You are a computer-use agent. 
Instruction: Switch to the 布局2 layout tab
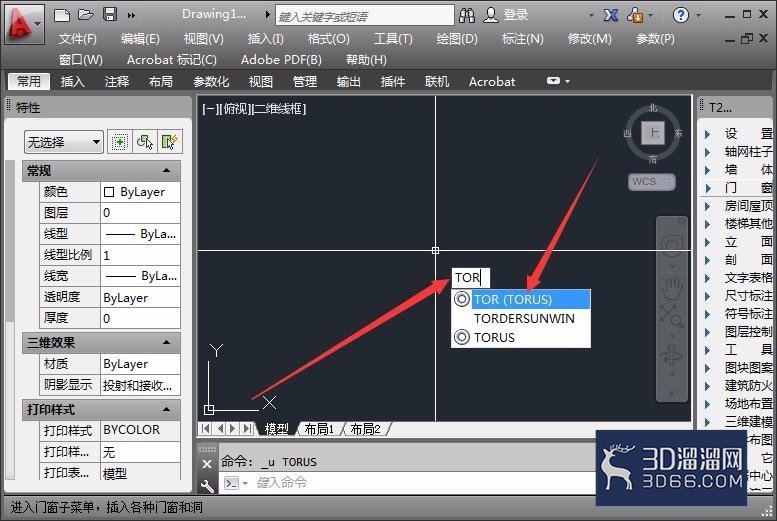tap(365, 429)
